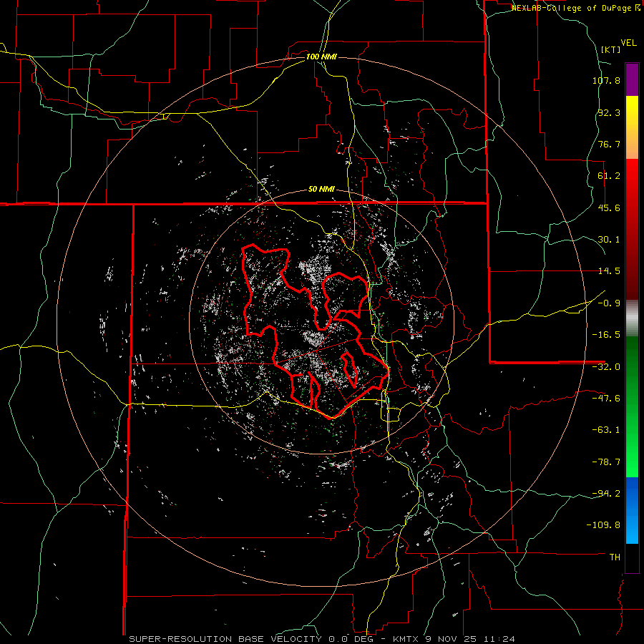The height and width of the screenshot is (644, 644).
Task: Select the [KT] units label
Action: pos(610,49)
